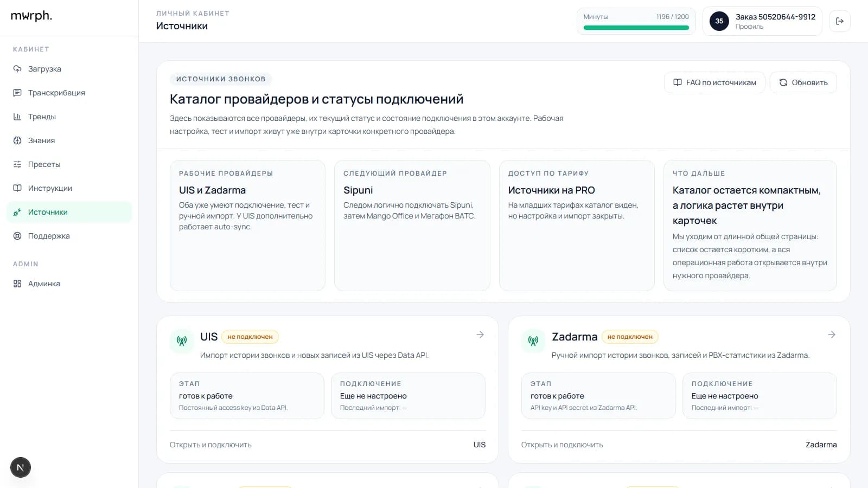Select Источники in the sidebar menu

tap(48, 212)
